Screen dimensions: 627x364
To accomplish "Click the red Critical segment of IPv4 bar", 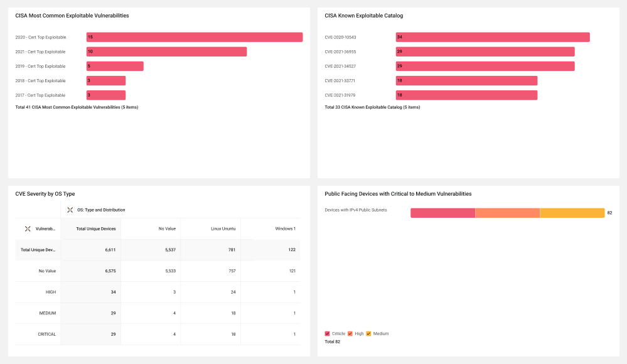I will pos(442,213).
